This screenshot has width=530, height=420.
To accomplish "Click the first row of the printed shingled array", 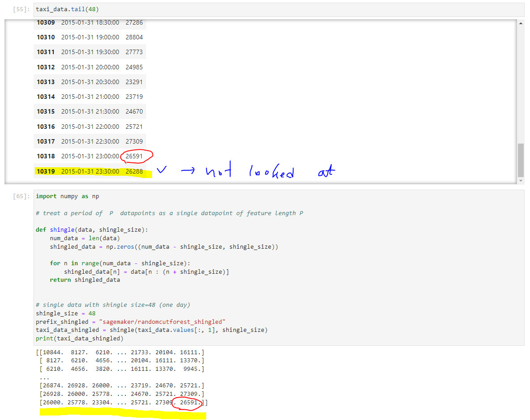I will click(121, 352).
